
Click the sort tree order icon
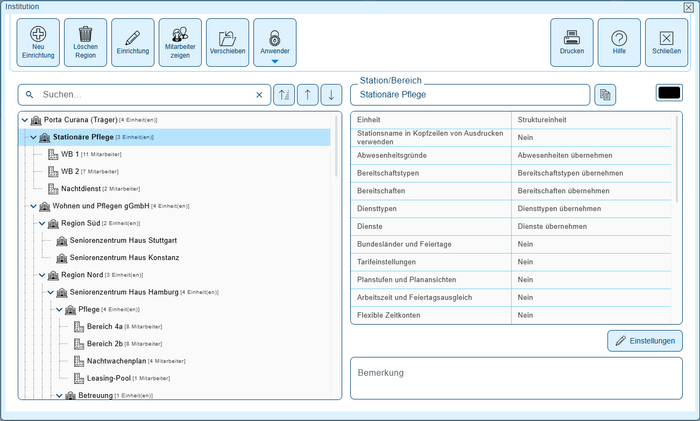point(284,95)
